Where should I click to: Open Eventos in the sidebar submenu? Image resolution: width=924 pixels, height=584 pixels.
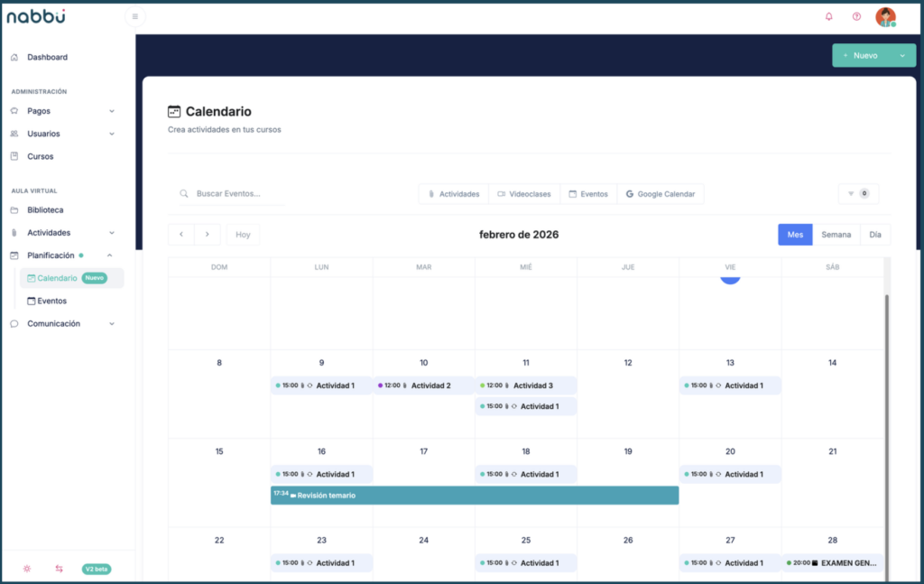[x=51, y=301]
